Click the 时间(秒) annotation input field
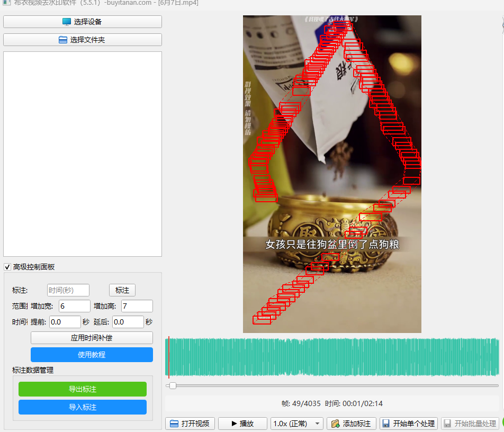The width and height of the screenshot is (504, 432). click(x=68, y=290)
